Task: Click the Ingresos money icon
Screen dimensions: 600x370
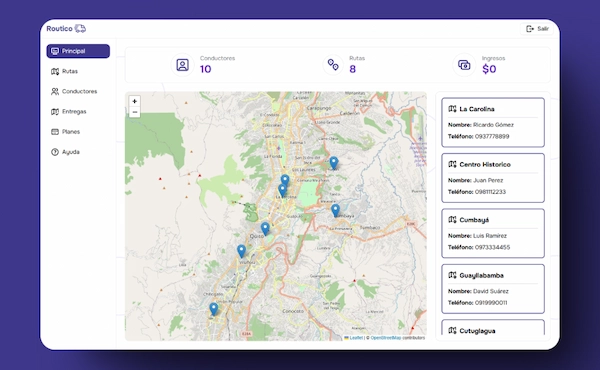Action: pos(464,65)
